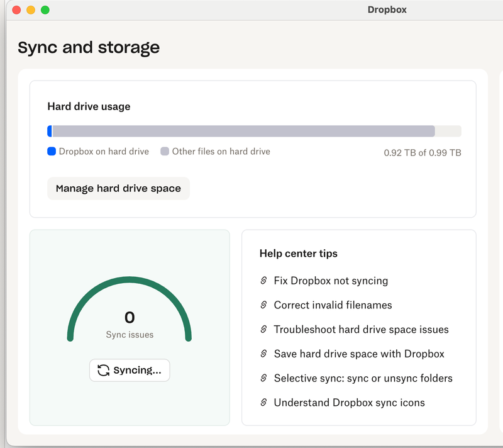The width and height of the screenshot is (503, 448).
Task: Open Troubleshoot hard drive space issues link
Action: pyautogui.click(x=361, y=330)
